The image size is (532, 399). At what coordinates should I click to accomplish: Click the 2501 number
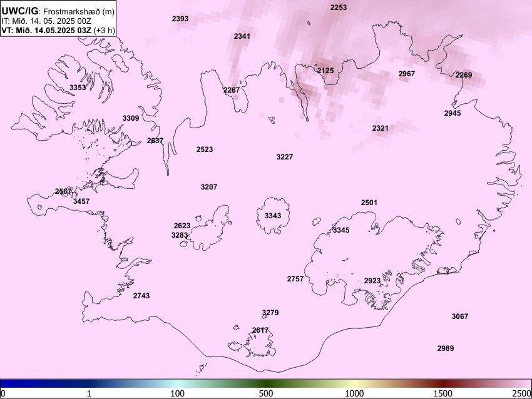369,203
